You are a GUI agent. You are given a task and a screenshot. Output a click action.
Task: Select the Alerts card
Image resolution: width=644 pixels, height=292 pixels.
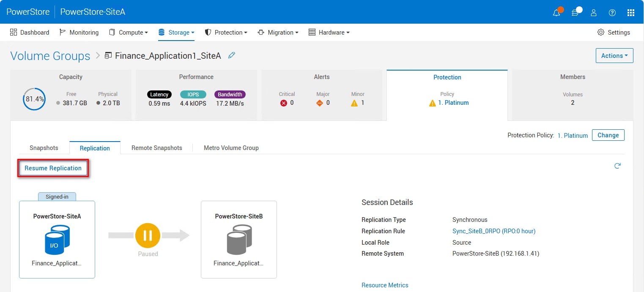pos(322,95)
